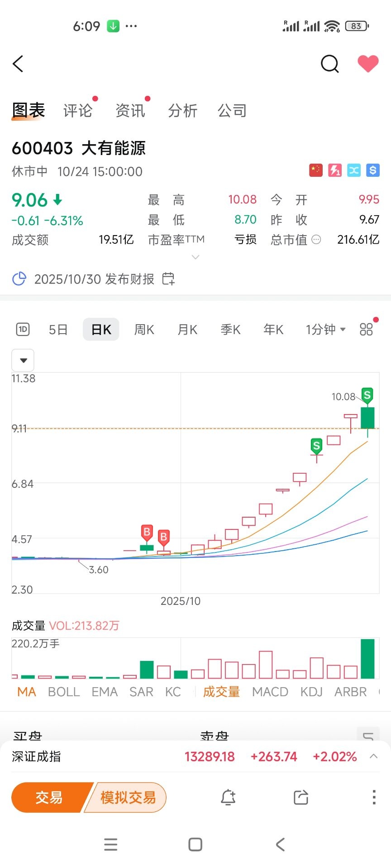This screenshot has width=391, height=868.
Task: Tap the 9.06 current price
Action: pos(29,200)
